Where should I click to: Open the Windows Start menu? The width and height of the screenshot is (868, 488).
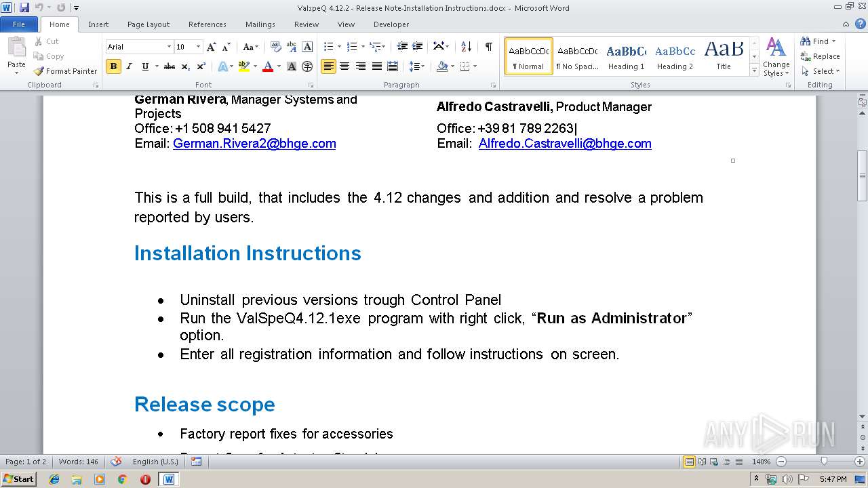point(18,479)
